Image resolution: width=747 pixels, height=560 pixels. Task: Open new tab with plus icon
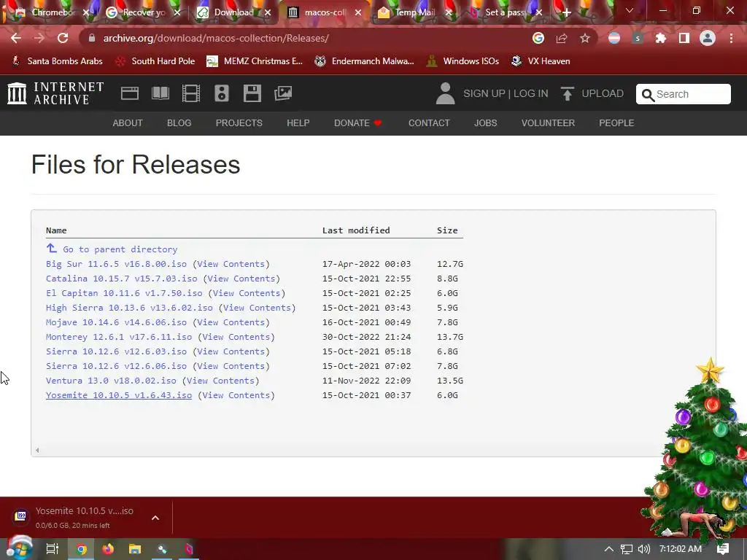coord(566,13)
